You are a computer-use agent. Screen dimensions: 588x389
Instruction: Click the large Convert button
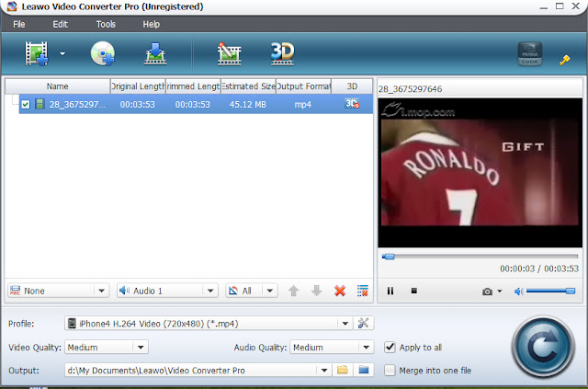point(543,348)
